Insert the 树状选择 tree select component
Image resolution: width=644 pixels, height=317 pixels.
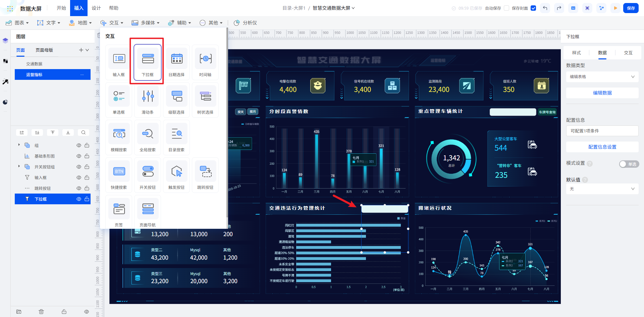click(205, 100)
